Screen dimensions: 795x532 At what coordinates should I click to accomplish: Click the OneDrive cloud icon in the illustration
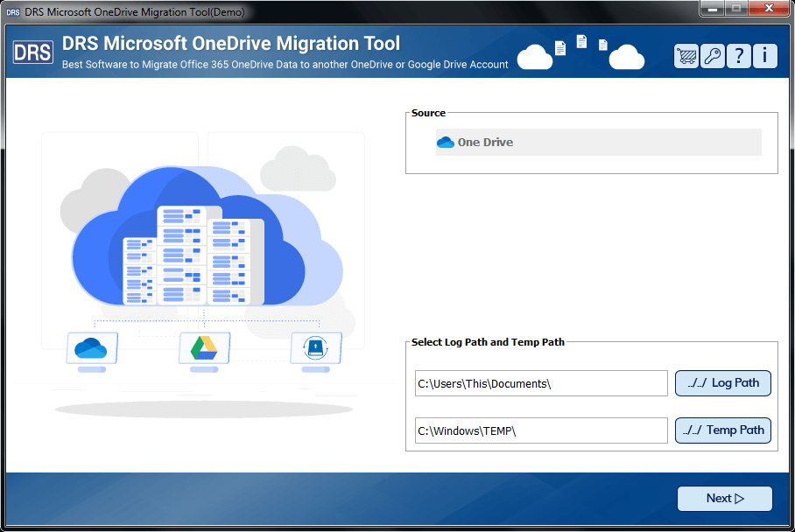92,349
